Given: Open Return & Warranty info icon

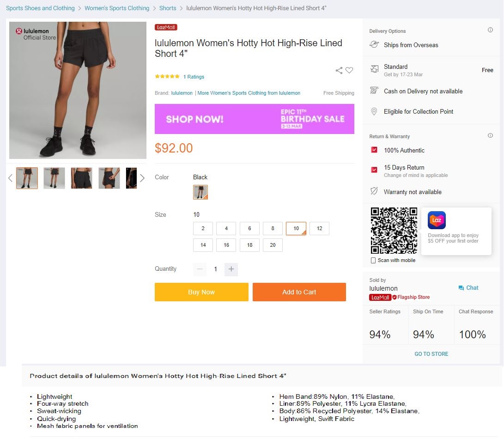Looking at the screenshot, I should [x=490, y=135].
